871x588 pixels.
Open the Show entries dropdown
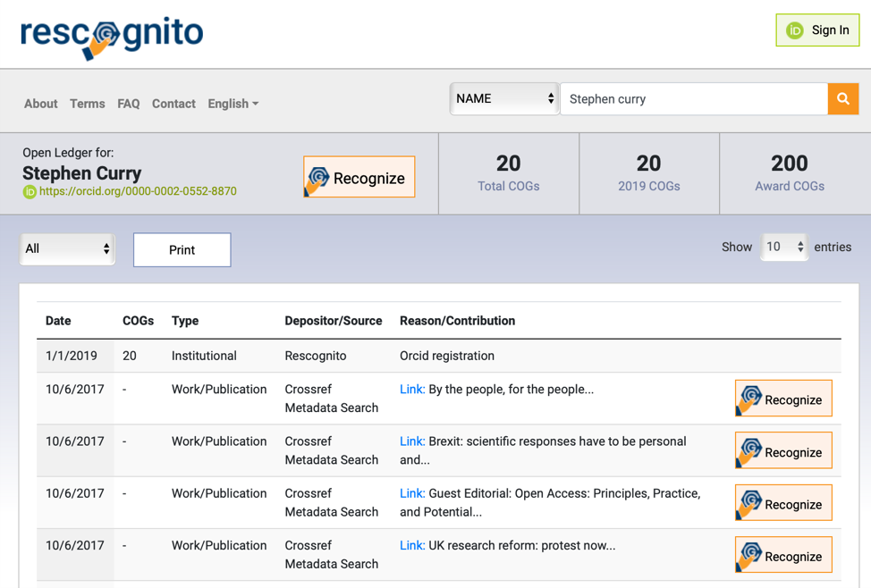pyautogui.click(x=784, y=247)
